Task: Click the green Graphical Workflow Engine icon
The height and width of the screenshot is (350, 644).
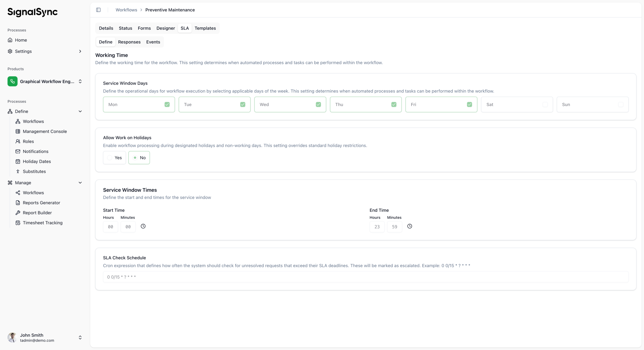Action: (x=12, y=81)
